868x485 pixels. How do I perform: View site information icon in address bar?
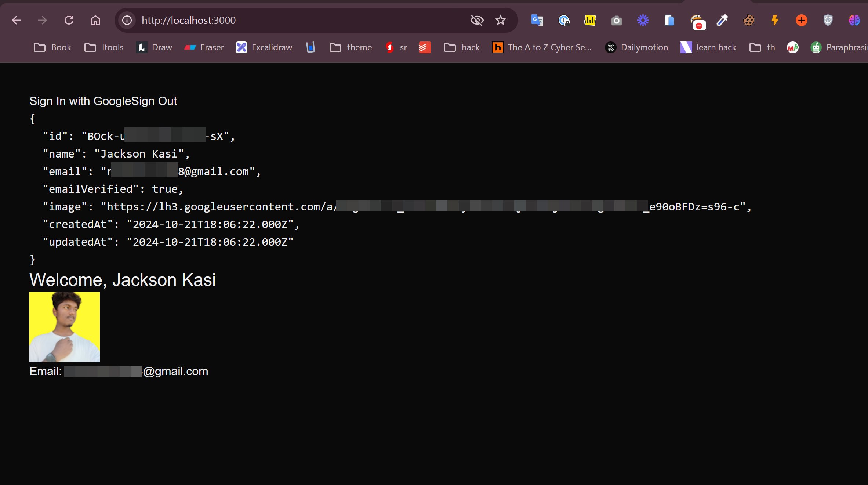tap(127, 20)
